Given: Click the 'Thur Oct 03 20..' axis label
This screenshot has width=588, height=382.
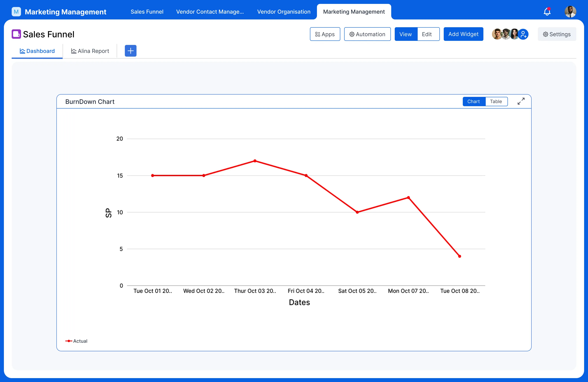Looking at the screenshot, I should tap(255, 291).
